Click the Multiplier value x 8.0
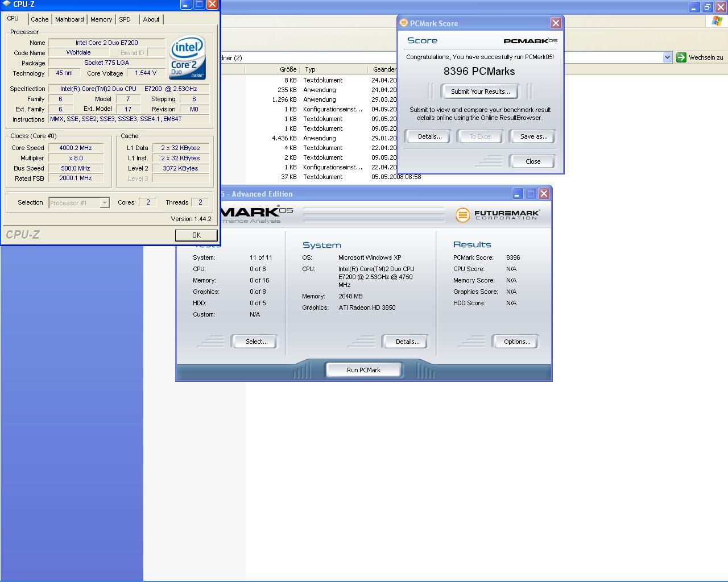This screenshot has height=582, width=728. (x=76, y=158)
